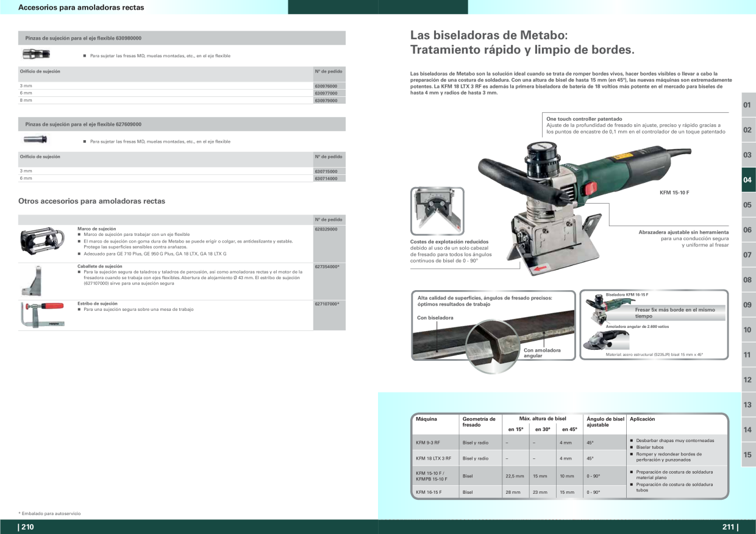Go to chapter tab 08
This screenshot has height=534, width=756.
(x=748, y=280)
